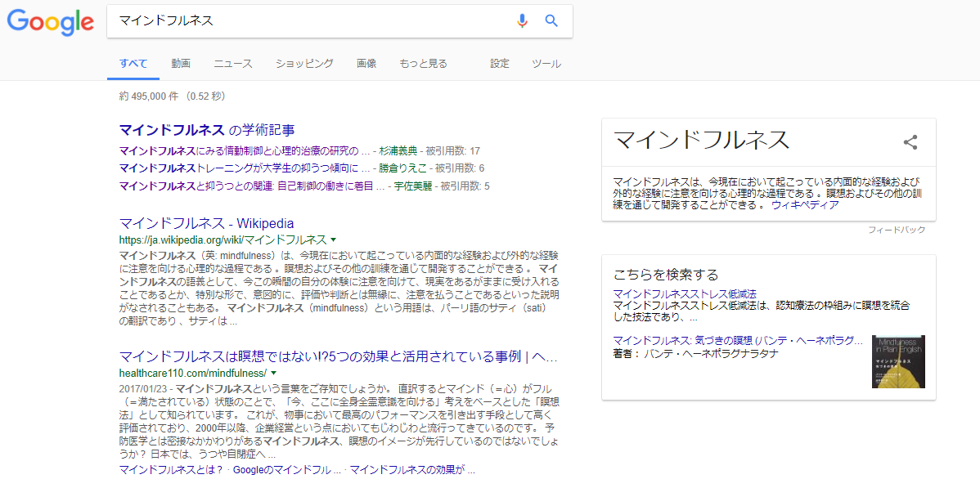This screenshot has height=488, width=980.
Task: Open マインドフルネス の学術記事 heading link
Action: point(207,130)
